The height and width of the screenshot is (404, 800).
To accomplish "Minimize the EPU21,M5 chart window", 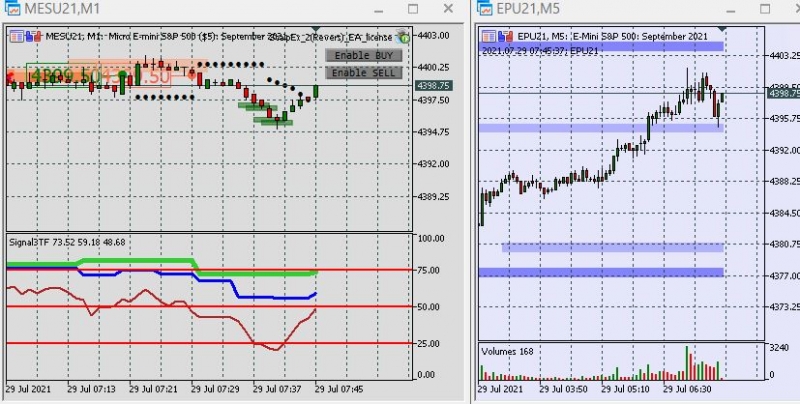I will 731,9.
